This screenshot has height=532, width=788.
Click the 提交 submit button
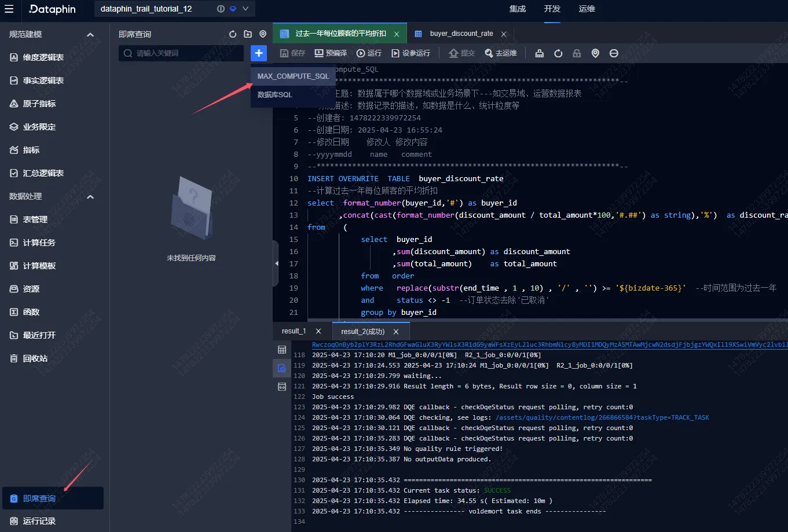[461, 53]
